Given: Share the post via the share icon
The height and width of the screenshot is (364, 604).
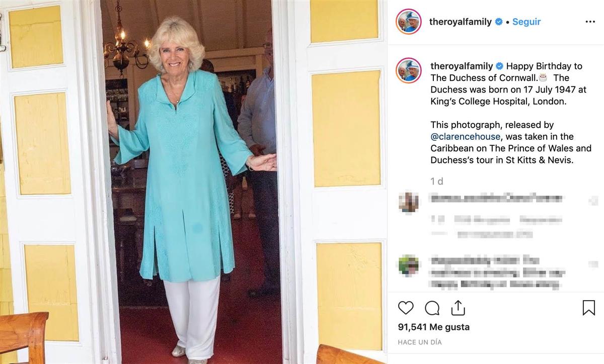Looking at the screenshot, I should 458,307.
